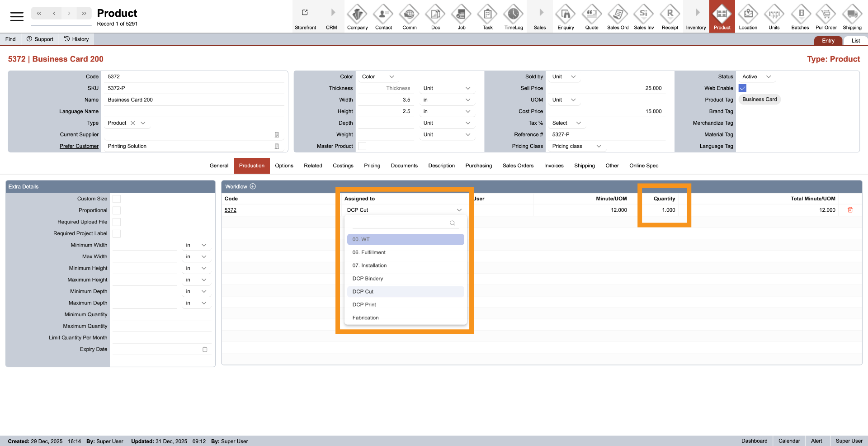Screen dimensions: 868x446
Task: Add workflow step with plus icon
Action: click(253, 186)
